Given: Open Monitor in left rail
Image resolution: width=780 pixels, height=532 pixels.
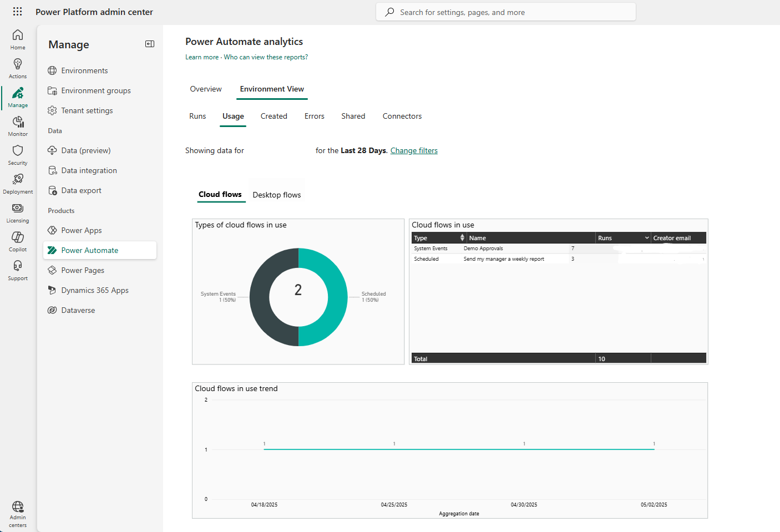Looking at the screenshot, I should point(18,126).
